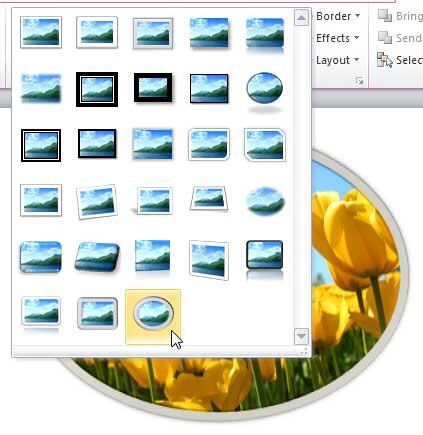
Task: Apply the Drop Shadow Rectangle style
Action: 209,33
